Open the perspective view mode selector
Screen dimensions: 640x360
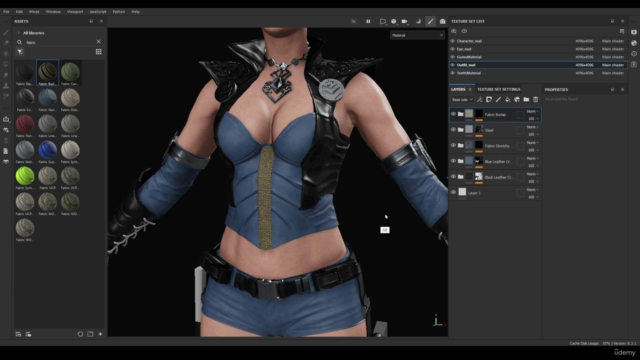click(382, 21)
